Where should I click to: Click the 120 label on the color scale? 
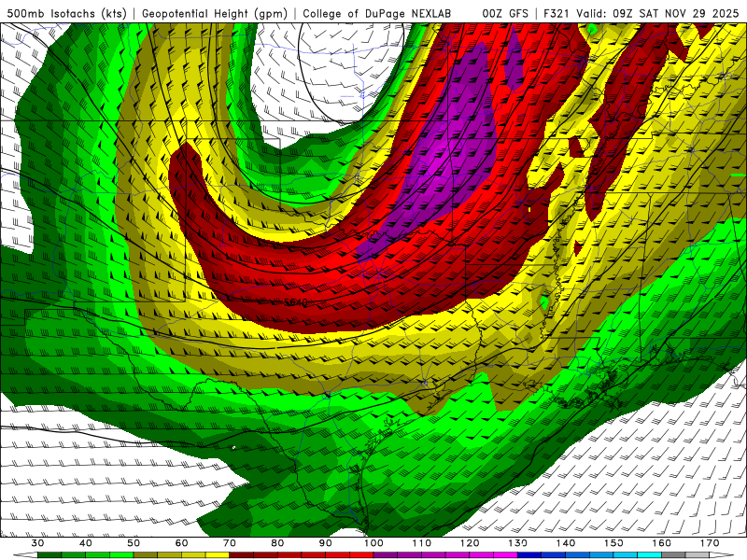[x=470, y=543]
